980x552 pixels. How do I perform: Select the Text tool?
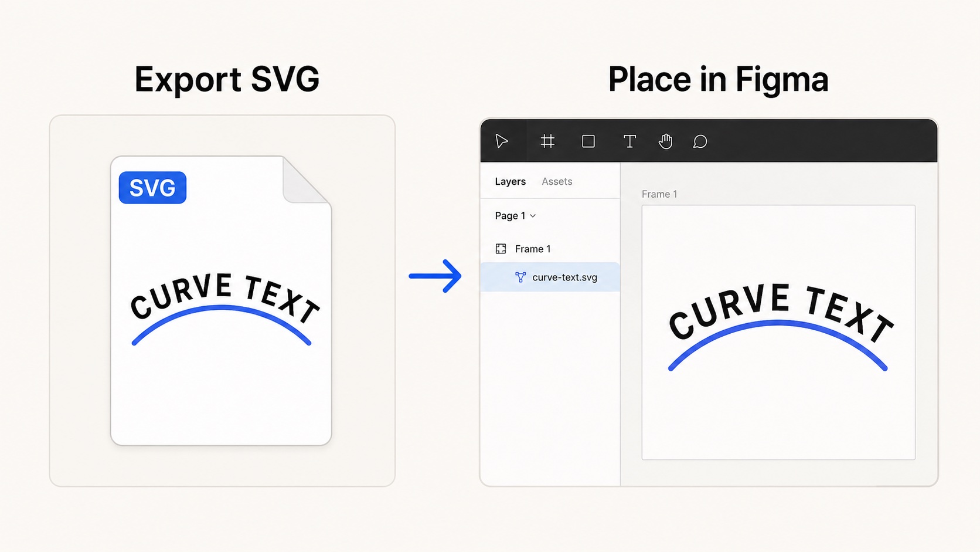click(629, 141)
